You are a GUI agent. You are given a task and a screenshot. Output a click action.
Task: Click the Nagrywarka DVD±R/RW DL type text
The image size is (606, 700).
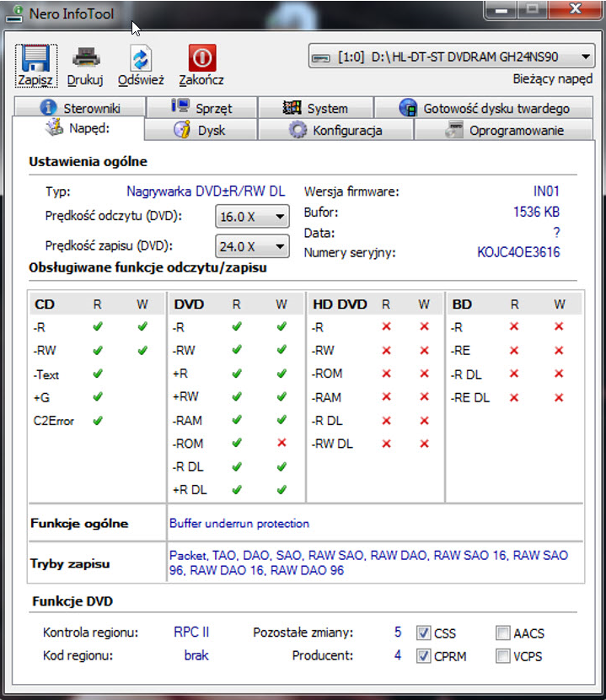(206, 191)
